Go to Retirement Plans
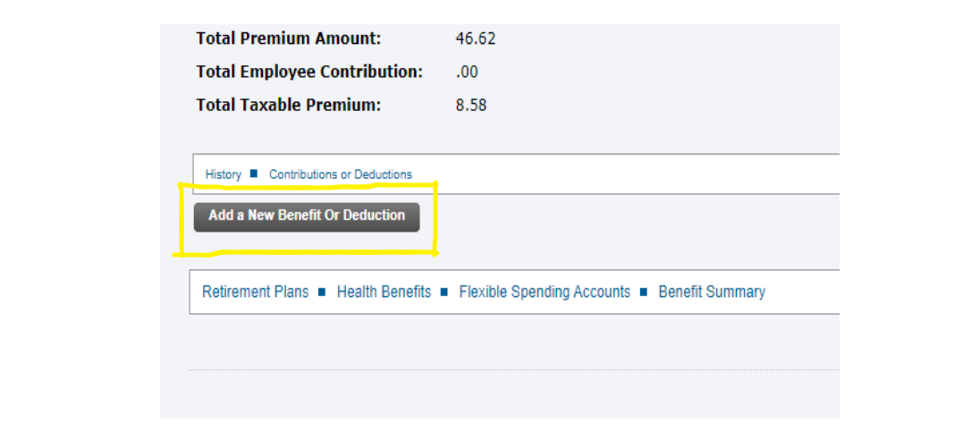This screenshot has width=980, height=440. (256, 292)
